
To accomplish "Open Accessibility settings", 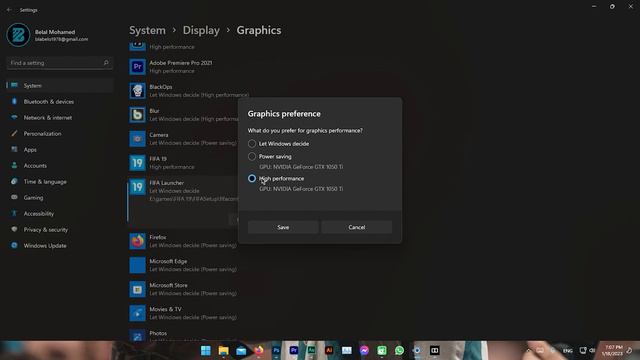I will (x=60, y=213).
